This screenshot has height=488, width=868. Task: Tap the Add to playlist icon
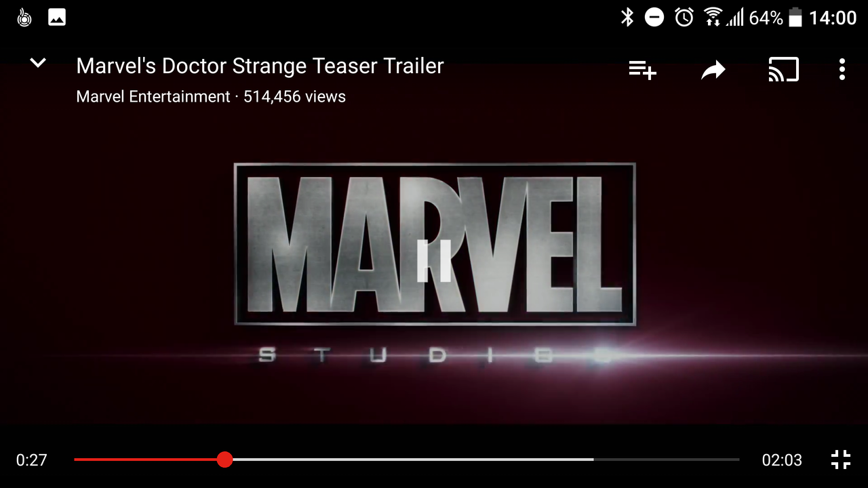coord(642,69)
